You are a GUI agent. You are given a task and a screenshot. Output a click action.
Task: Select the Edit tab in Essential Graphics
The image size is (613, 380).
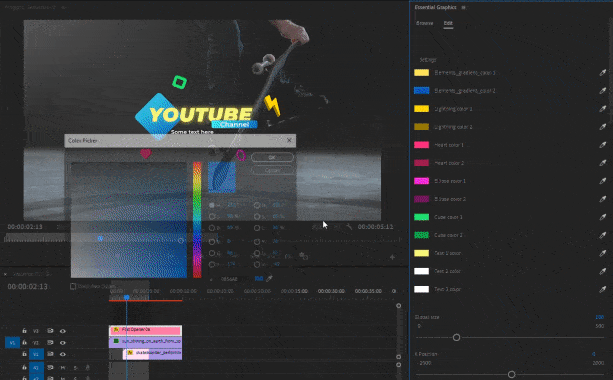click(448, 23)
